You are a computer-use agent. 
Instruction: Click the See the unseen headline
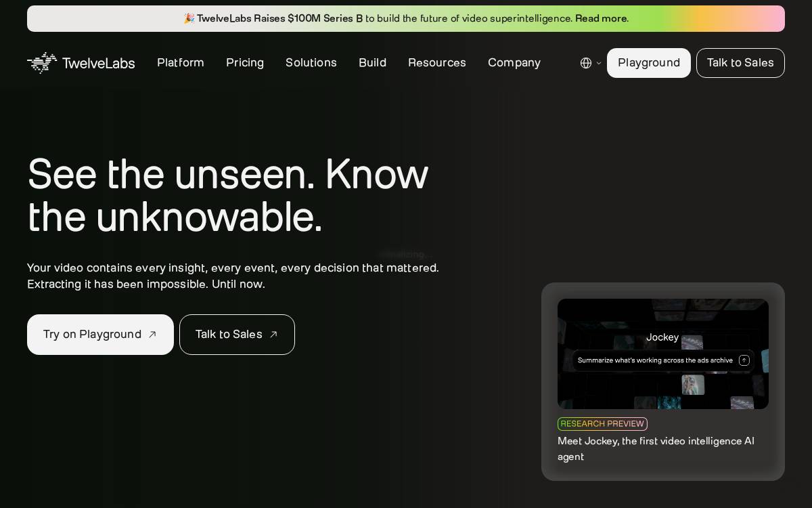[x=228, y=196]
